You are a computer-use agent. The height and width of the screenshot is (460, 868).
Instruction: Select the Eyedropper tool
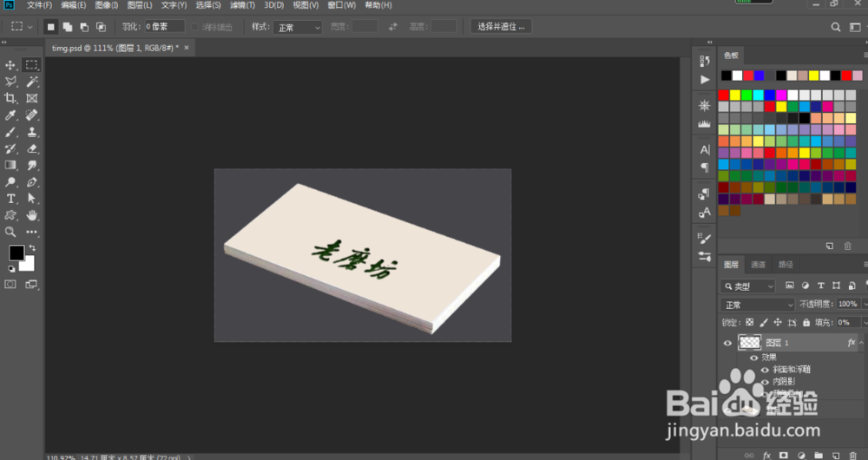click(10, 115)
